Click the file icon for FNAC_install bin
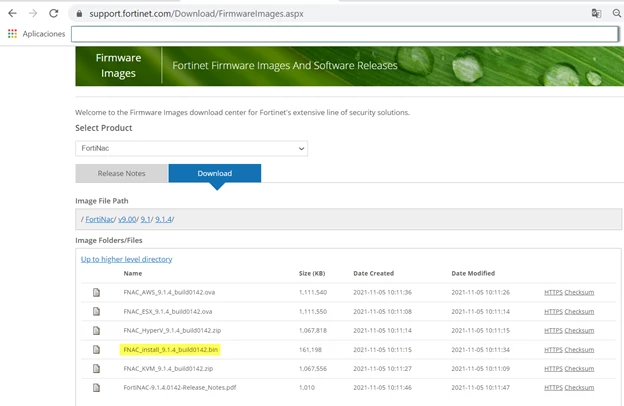Viewport: 624px width, 406px height. coord(96,349)
